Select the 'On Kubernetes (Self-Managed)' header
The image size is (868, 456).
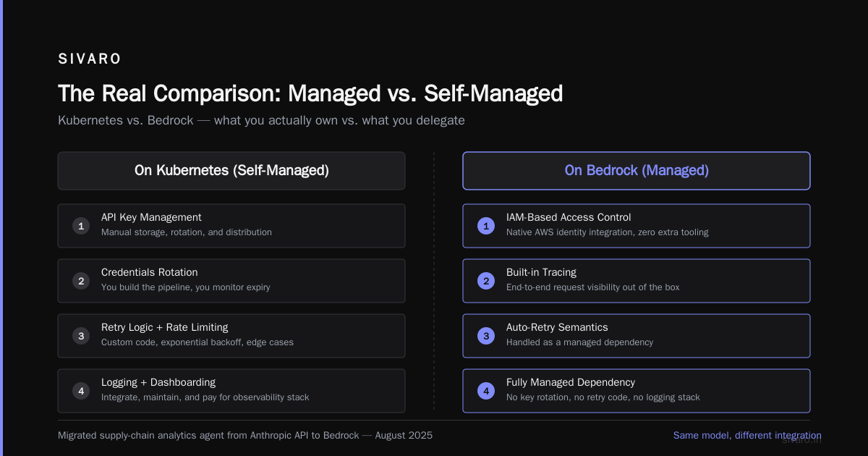pyautogui.click(x=231, y=171)
